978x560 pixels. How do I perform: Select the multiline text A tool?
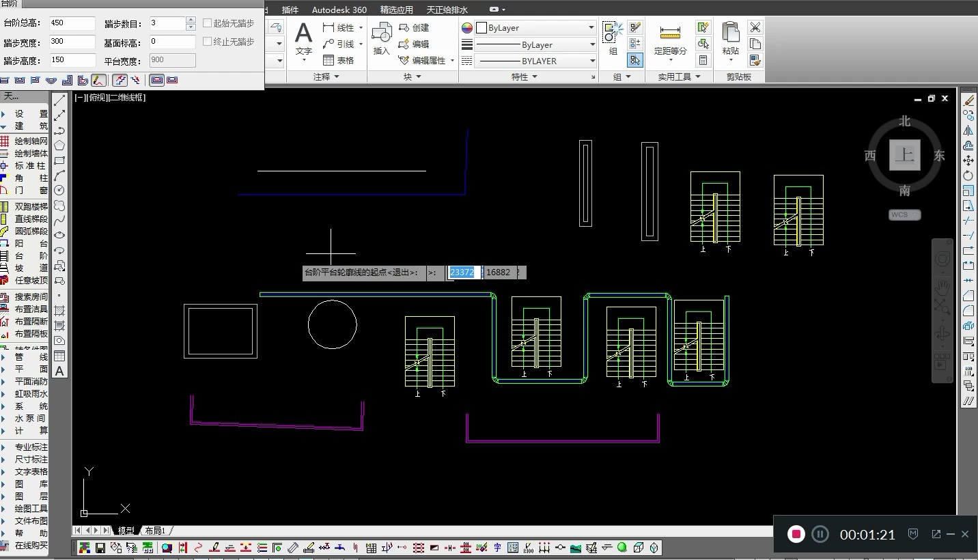[59, 371]
